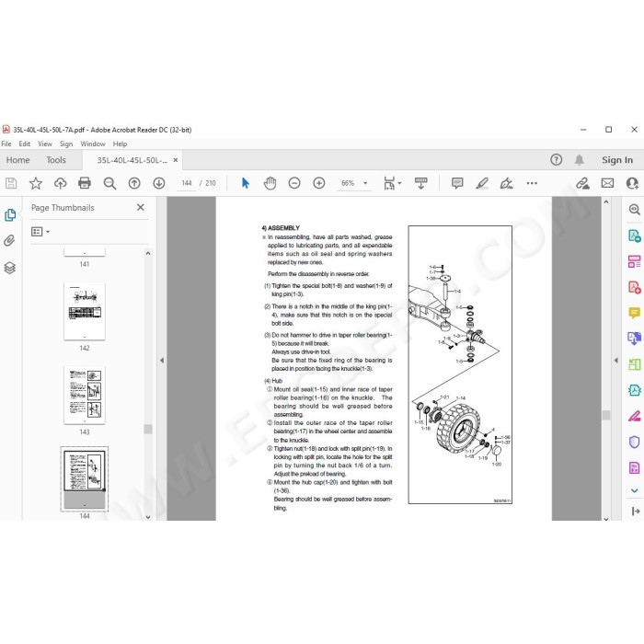Viewport: 644px width, 644px height.
Task: Select the page 144 thumbnail
Action: click(85, 479)
